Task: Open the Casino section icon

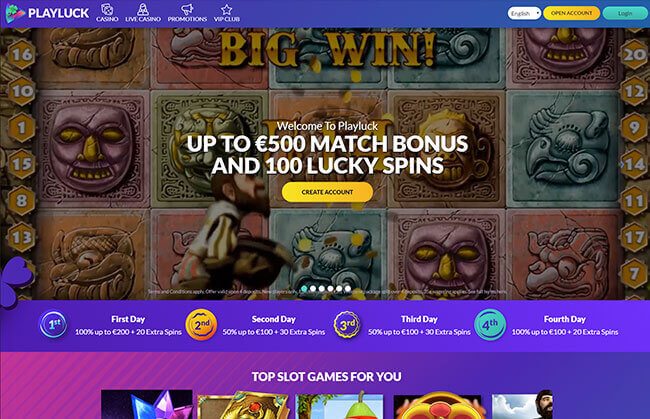Action: (107, 9)
